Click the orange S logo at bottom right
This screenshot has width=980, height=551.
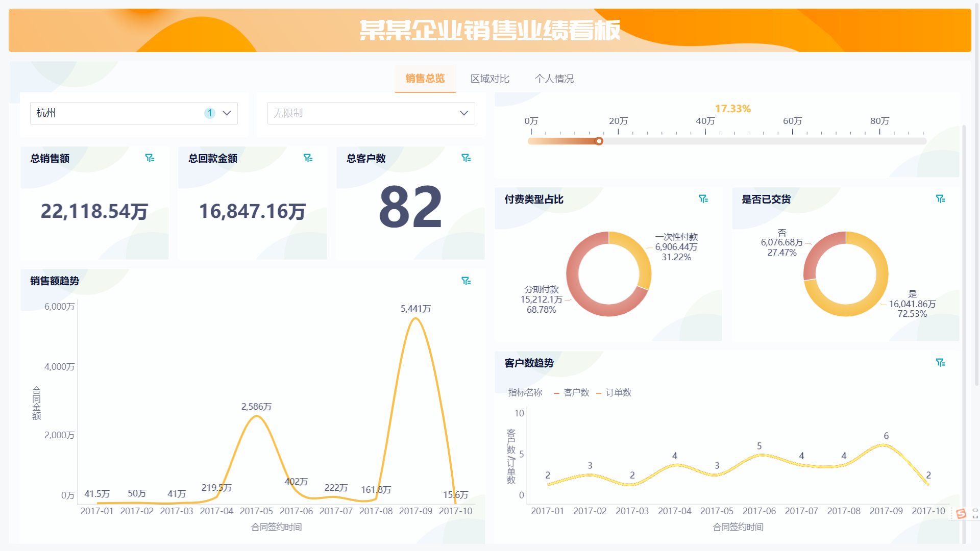click(961, 514)
